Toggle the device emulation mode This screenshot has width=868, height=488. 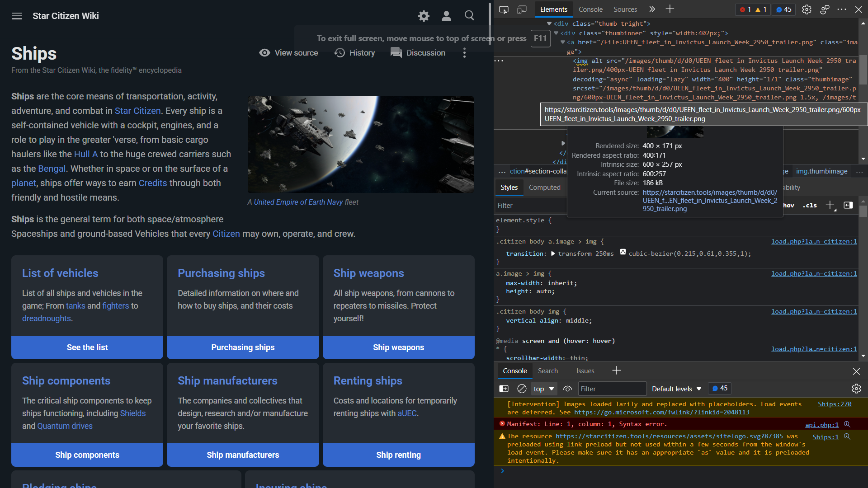(522, 9)
